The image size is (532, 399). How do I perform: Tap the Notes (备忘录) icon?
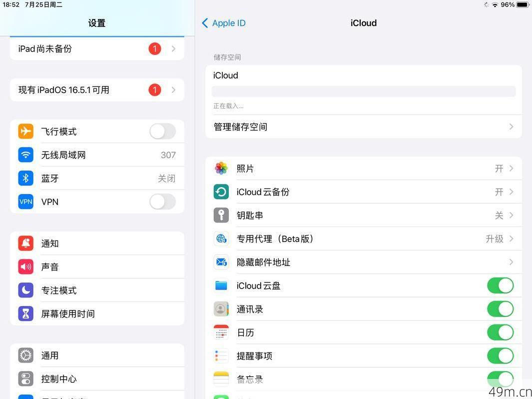(x=221, y=379)
